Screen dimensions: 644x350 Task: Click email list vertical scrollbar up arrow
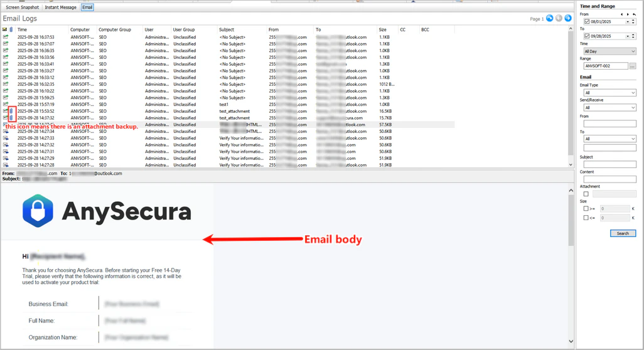[x=571, y=29]
